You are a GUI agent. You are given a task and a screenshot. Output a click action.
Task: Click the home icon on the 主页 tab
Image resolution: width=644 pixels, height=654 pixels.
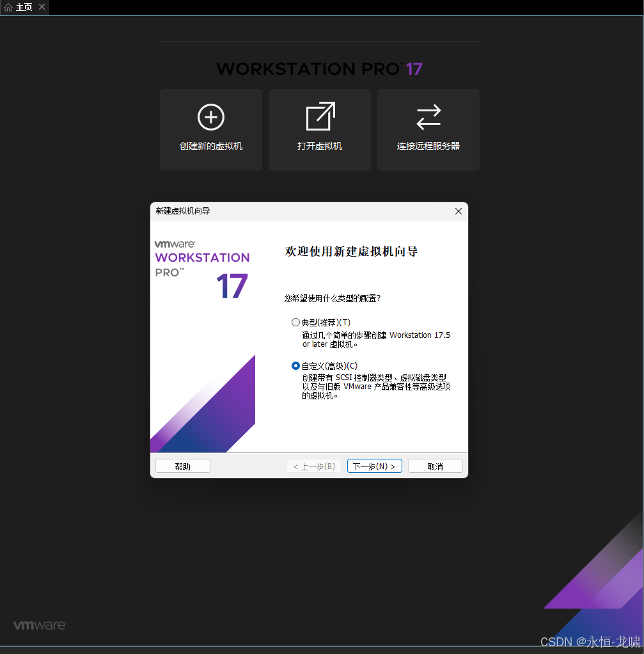pos(8,7)
